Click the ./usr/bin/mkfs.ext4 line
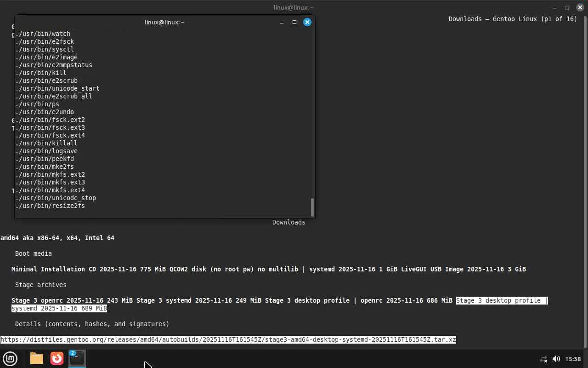 pyautogui.click(x=50, y=190)
